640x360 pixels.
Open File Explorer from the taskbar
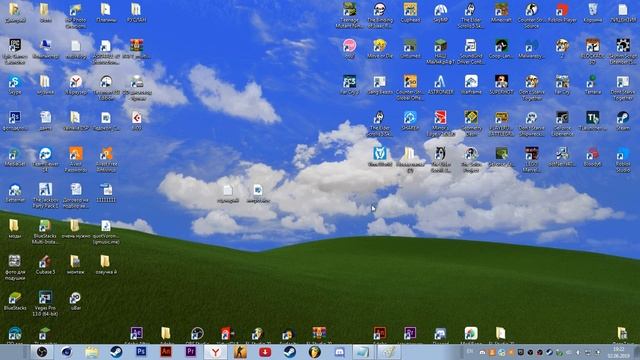(91, 352)
